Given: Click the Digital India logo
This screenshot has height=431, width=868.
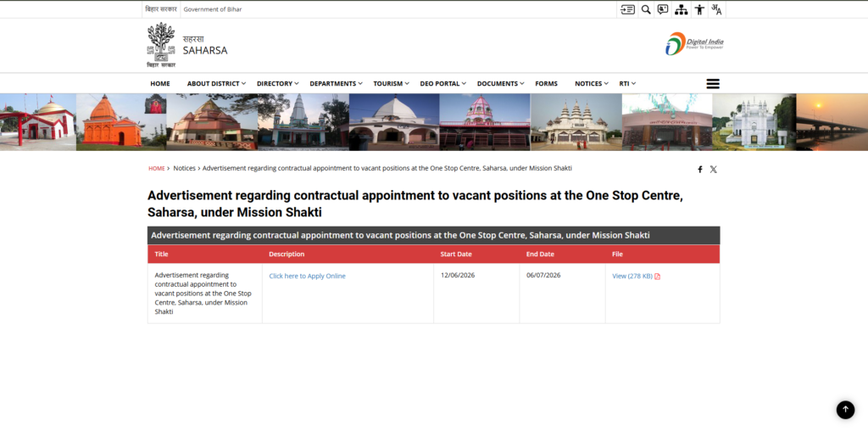Looking at the screenshot, I should click(694, 43).
